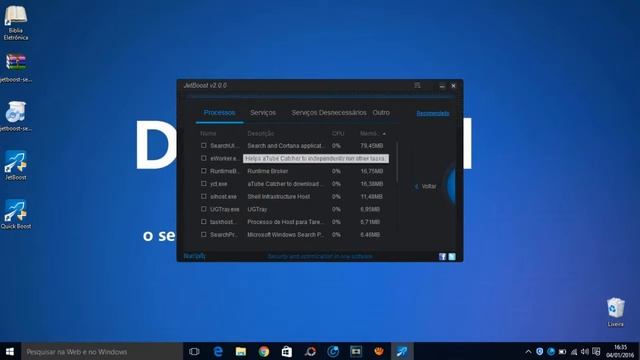
Task: Launch Microsoft Edge from the taskbar
Action: click(218, 351)
